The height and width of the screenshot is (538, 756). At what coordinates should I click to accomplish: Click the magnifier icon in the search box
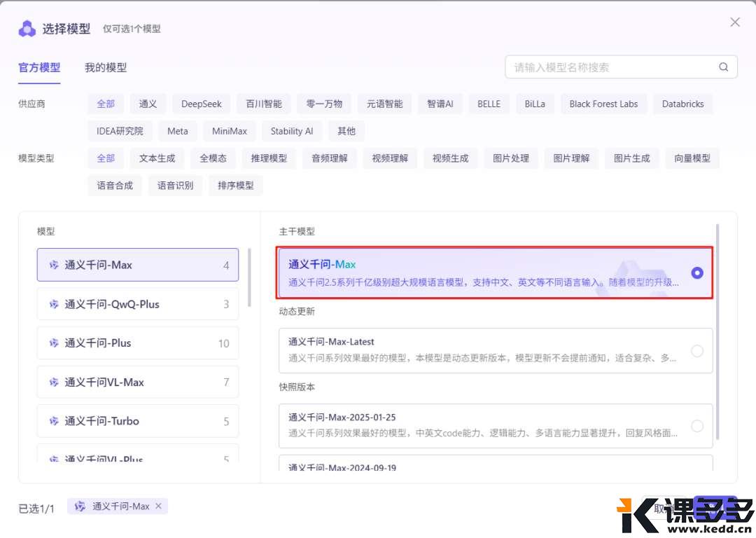click(723, 67)
